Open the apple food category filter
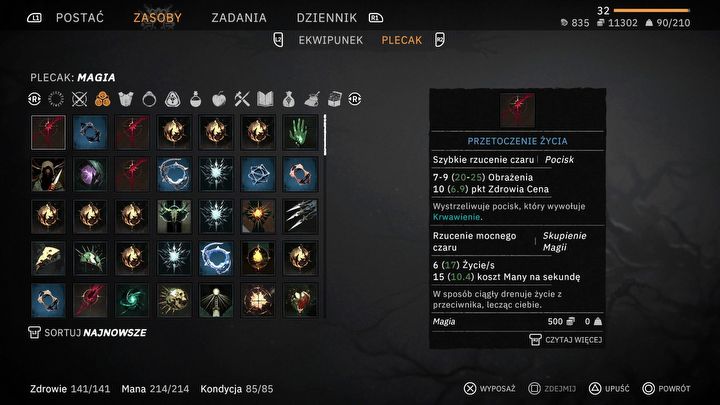The image size is (720, 405). (x=219, y=99)
